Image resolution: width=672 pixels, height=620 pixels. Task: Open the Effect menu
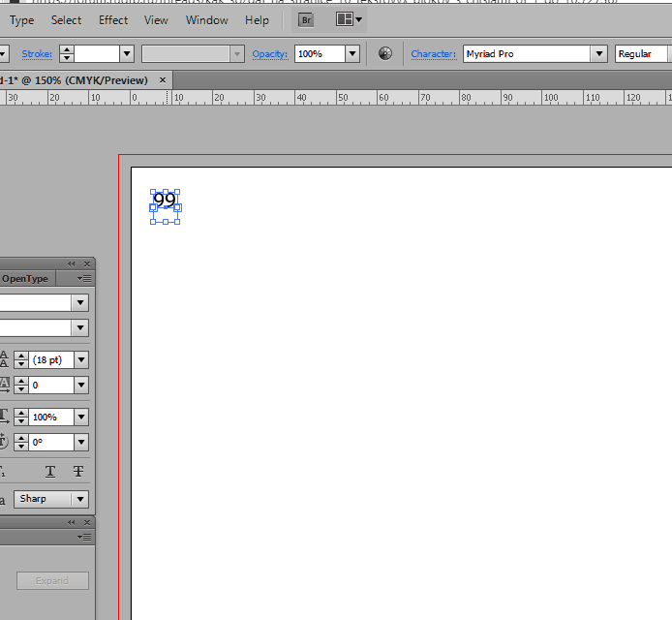point(113,20)
